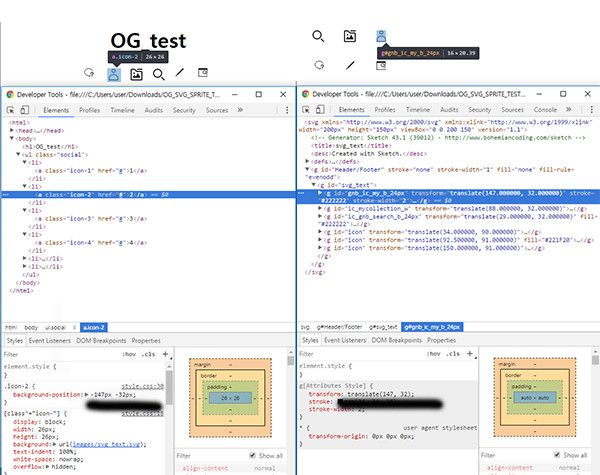Expand the head element node
This screenshot has width=600, height=475.
[x=12, y=131]
